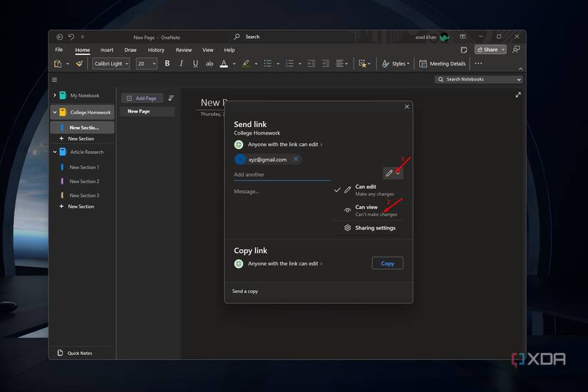Viewport: 588px width, 392px height.
Task: Apply Strikethrough formatting
Action: click(210, 63)
